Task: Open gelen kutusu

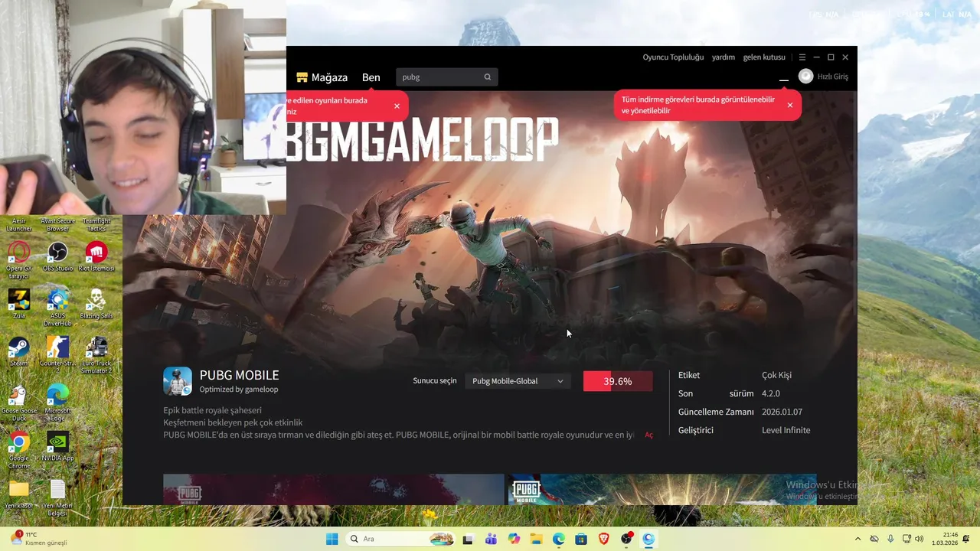Action: pos(764,57)
